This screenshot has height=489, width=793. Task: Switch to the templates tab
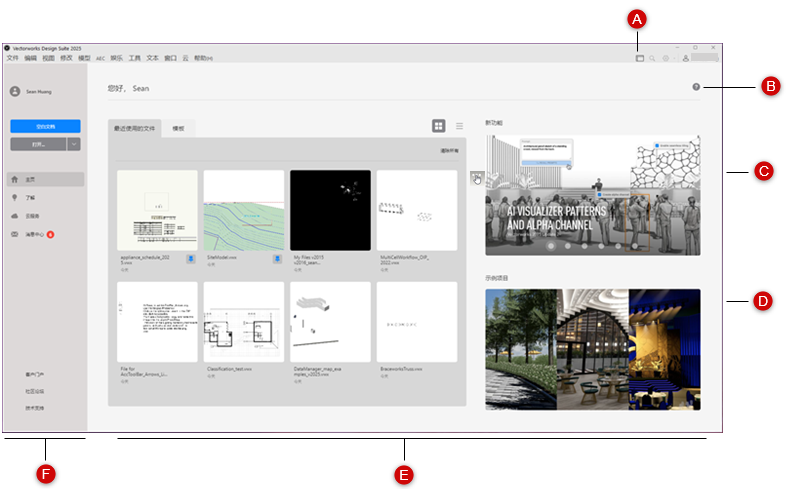point(178,128)
